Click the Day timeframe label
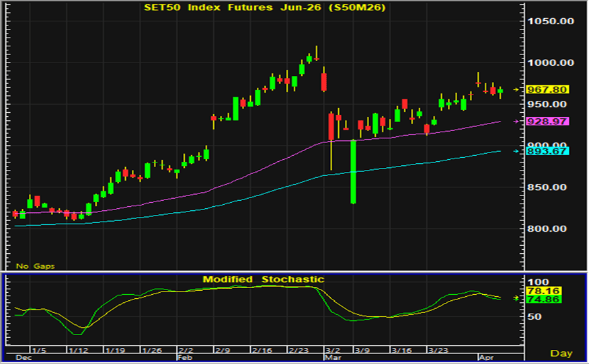The width and height of the screenshot is (589, 364). tap(561, 353)
